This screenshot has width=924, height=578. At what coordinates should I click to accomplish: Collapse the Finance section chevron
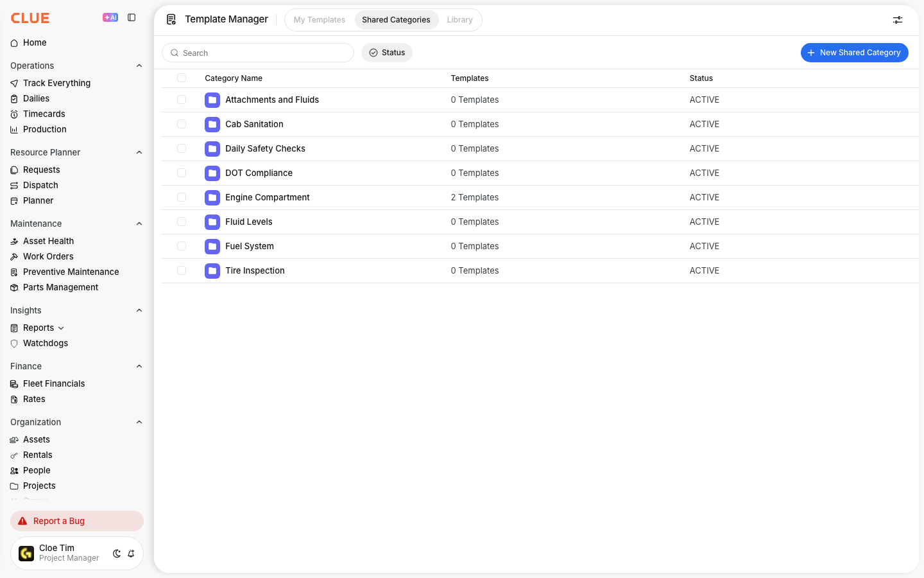[x=139, y=366]
